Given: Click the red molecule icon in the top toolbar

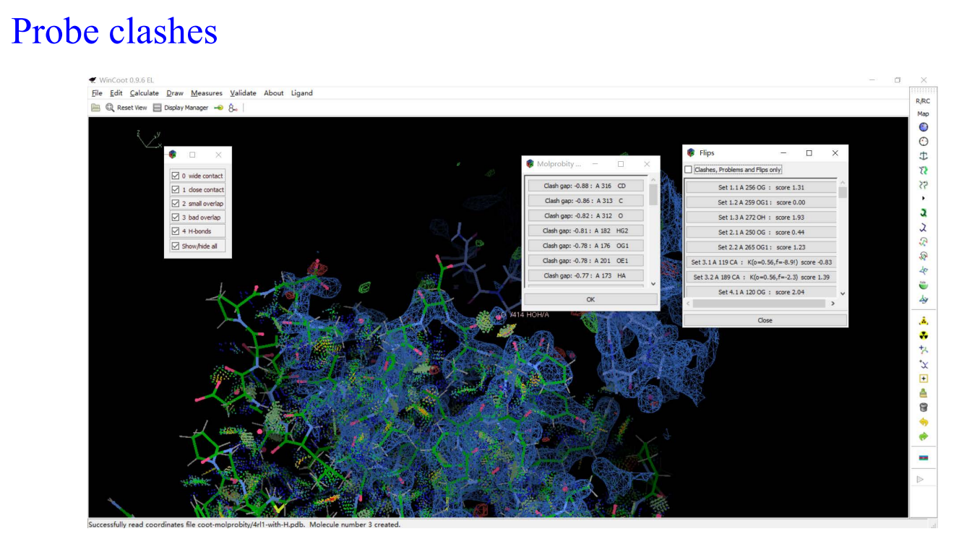Looking at the screenshot, I should (233, 108).
